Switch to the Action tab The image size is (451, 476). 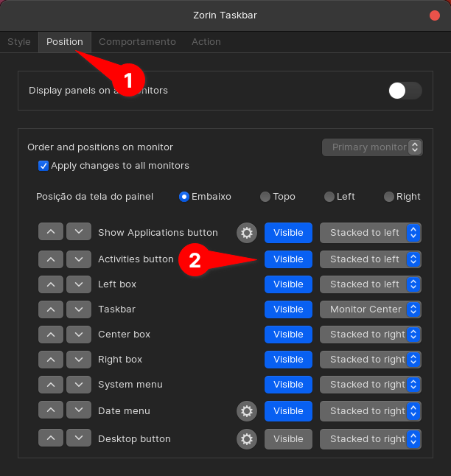(x=206, y=42)
